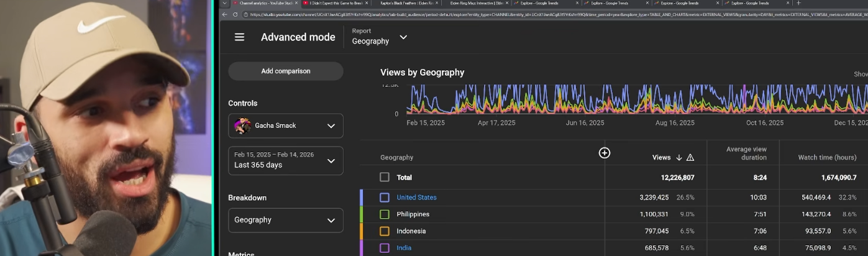Click the Views sort descending arrow

coord(679,158)
